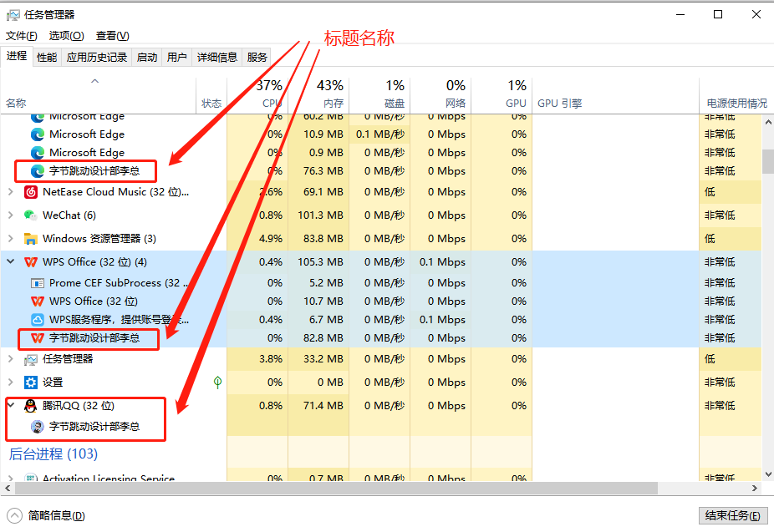Switch to the 性能 tab
Viewport: 774px width, 532px height.
(x=47, y=58)
